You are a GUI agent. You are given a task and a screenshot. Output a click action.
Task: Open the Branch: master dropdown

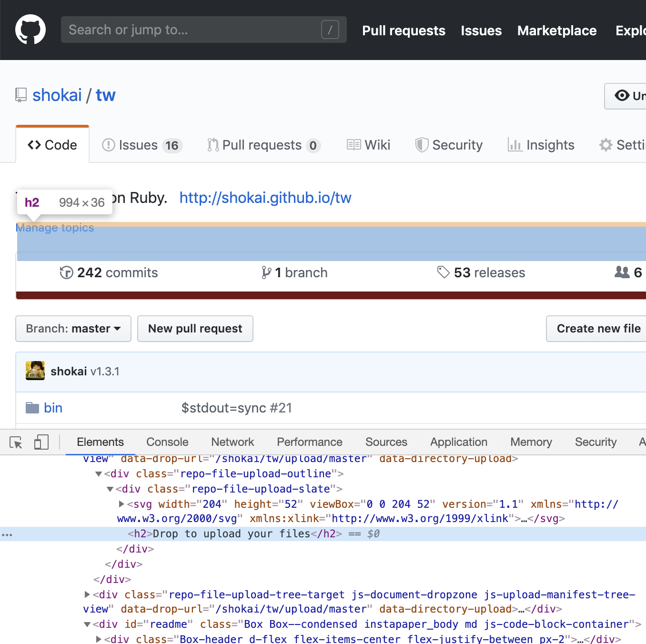coord(73,329)
